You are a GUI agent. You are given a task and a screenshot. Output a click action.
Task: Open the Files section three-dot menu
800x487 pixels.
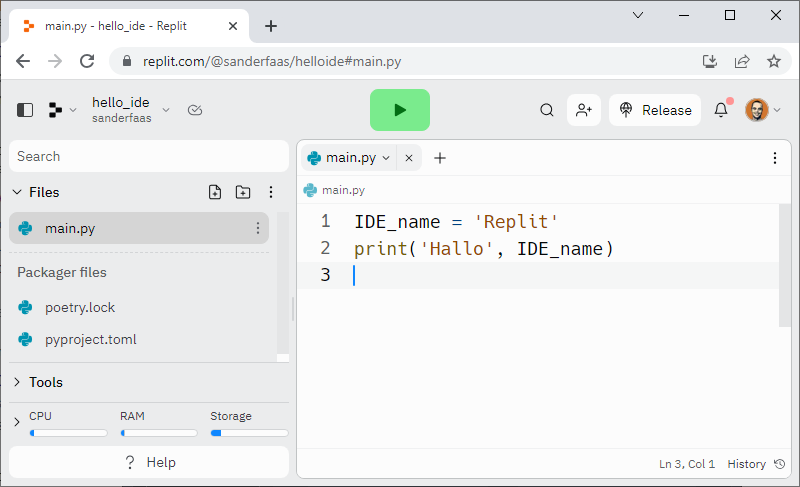tap(271, 192)
